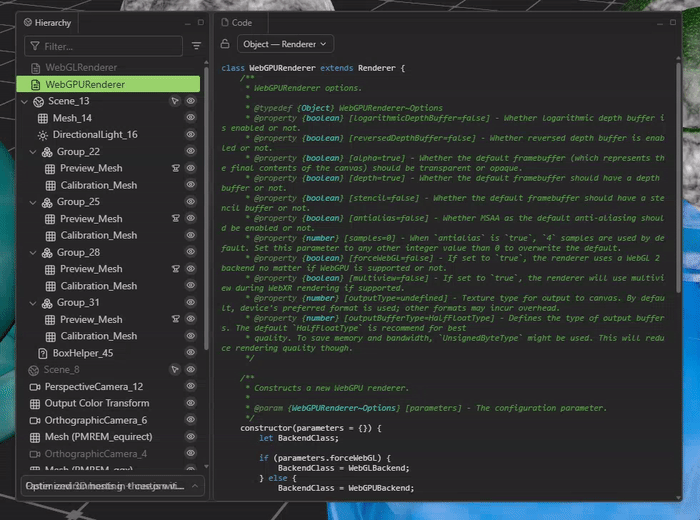This screenshot has height=520, width=700.
Task: Select the OrthographicCamera_4 row
Action: [108, 454]
